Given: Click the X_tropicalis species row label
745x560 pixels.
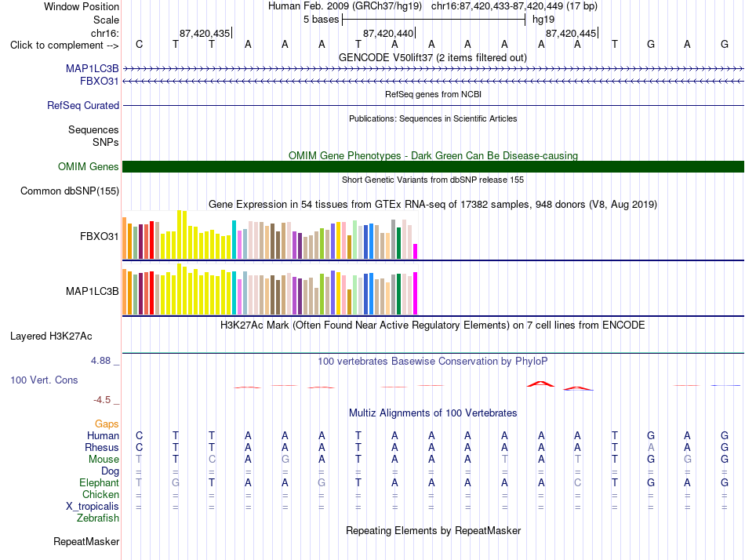Looking at the screenshot, I should point(93,507).
